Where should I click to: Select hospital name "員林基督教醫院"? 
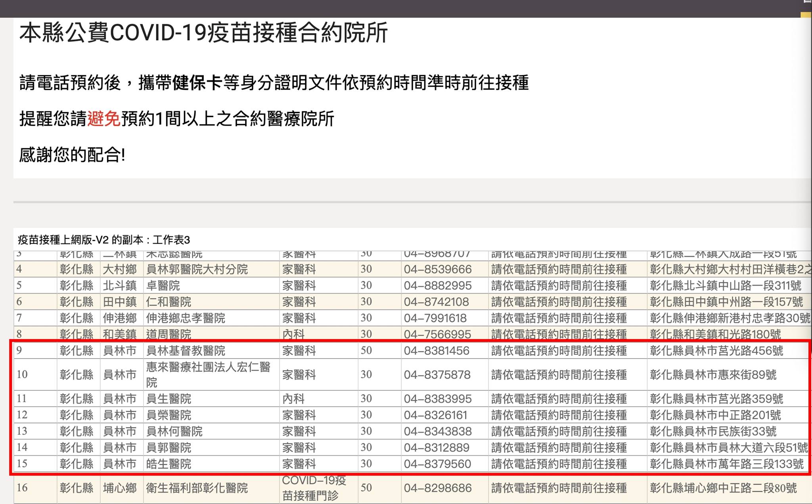(186, 351)
